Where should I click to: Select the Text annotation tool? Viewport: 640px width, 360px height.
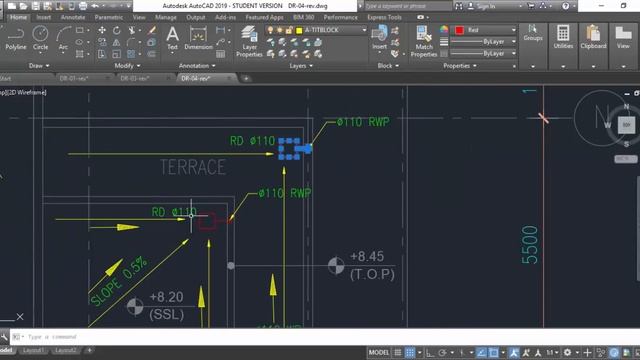[173, 38]
